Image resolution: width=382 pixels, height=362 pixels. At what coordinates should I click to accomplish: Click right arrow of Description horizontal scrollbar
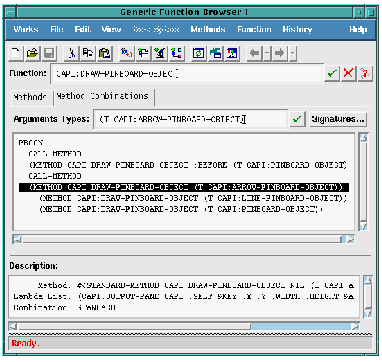(x=355, y=326)
